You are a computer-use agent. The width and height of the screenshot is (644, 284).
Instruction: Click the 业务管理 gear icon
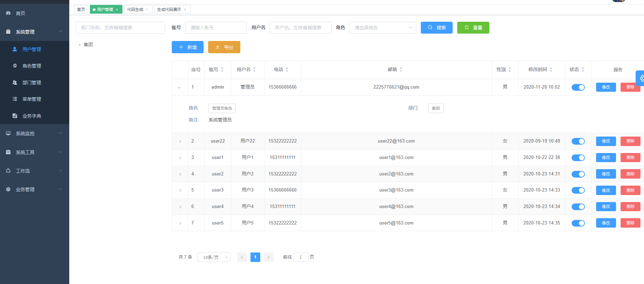8,189
